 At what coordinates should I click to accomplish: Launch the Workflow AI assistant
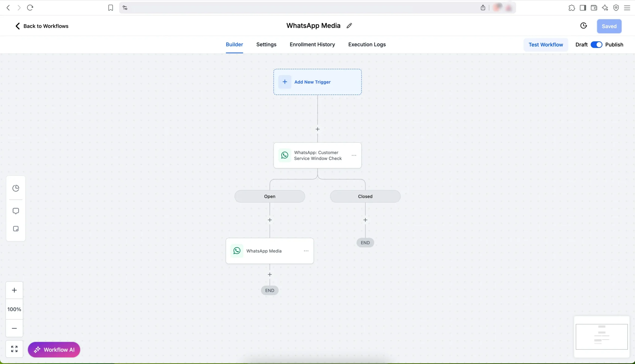coord(54,350)
